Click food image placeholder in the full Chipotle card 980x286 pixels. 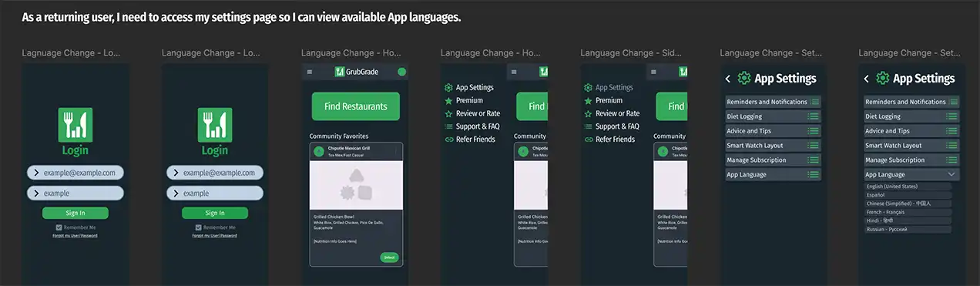[x=356, y=185]
